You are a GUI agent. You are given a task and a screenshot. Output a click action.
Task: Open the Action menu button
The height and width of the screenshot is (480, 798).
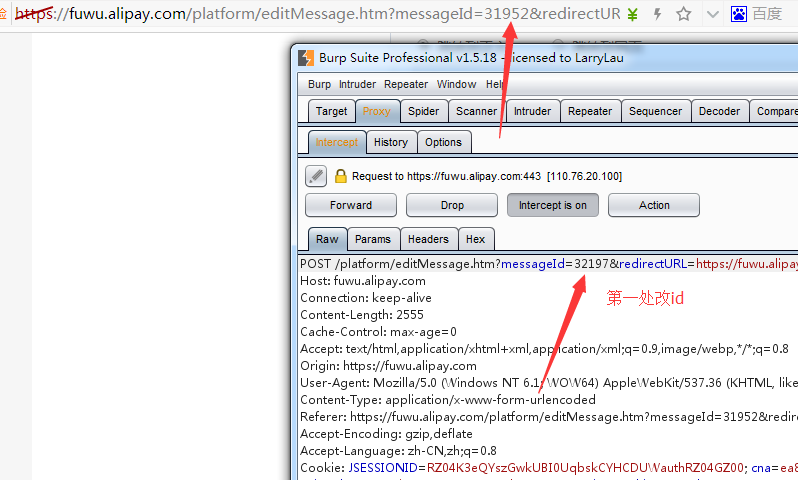(654, 205)
